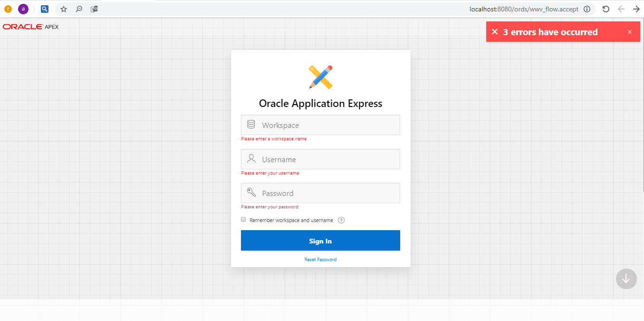This screenshot has width=644, height=321.
Task: Dismiss the errors notification with the X
Action: tap(630, 32)
